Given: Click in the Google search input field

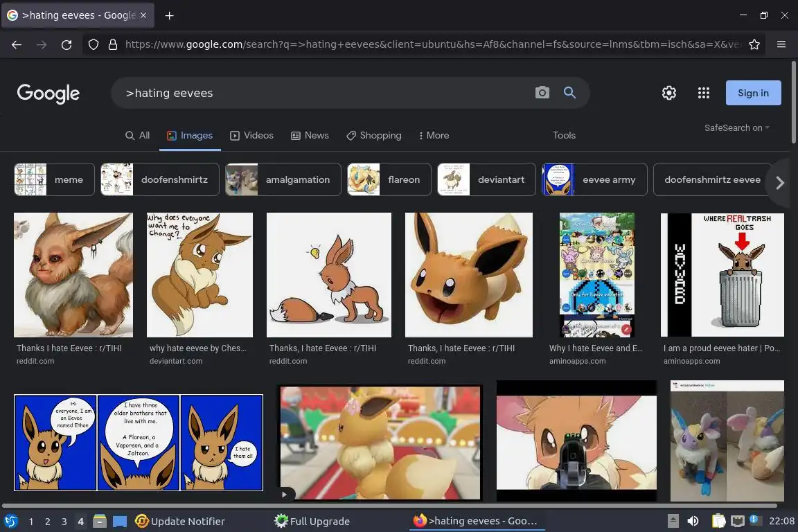Looking at the screenshot, I should click(326, 93).
